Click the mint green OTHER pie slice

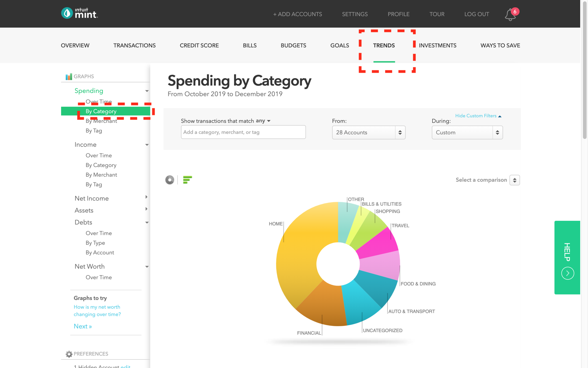[x=346, y=222]
